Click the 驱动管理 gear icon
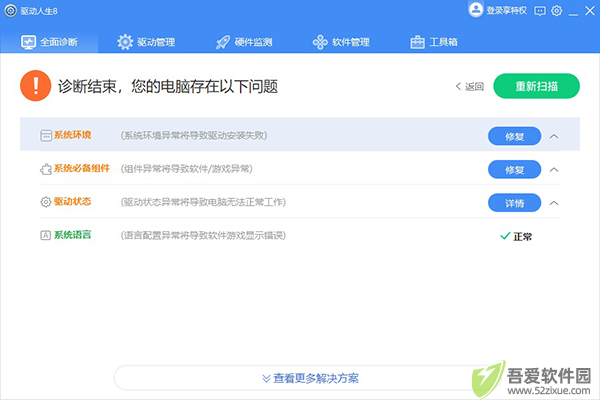Image resolution: width=600 pixels, height=400 pixels. tap(125, 42)
